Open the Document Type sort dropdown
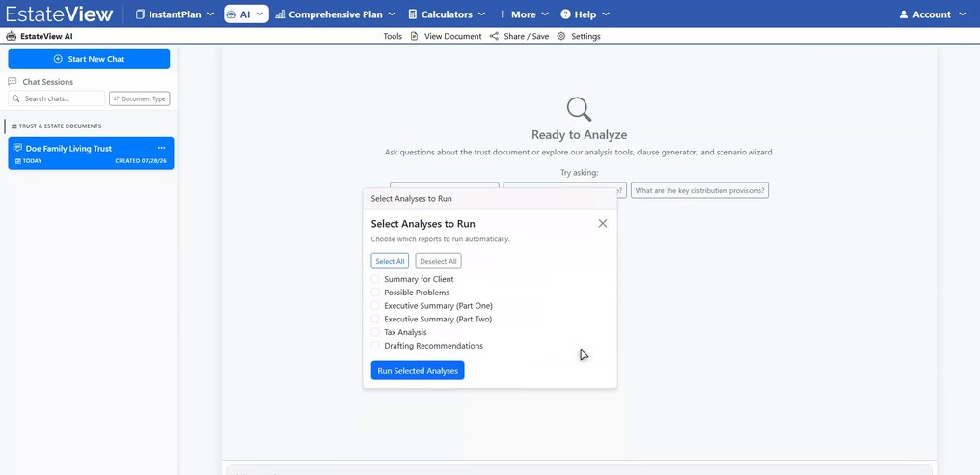Image resolution: width=980 pixels, height=475 pixels. click(x=139, y=98)
